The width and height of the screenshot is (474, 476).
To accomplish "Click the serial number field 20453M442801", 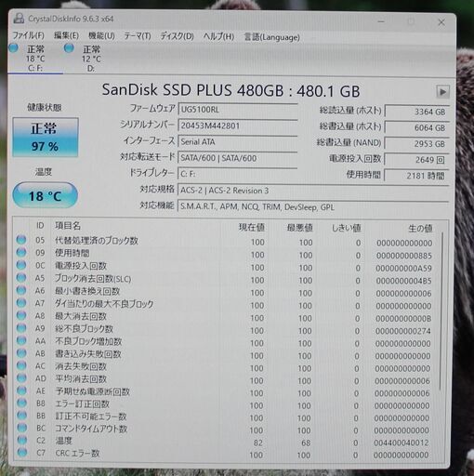I will [238, 126].
